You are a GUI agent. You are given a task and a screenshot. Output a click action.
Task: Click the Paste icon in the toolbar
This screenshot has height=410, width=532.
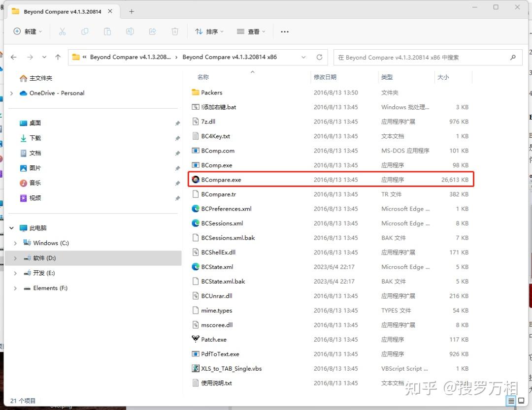coord(107,31)
